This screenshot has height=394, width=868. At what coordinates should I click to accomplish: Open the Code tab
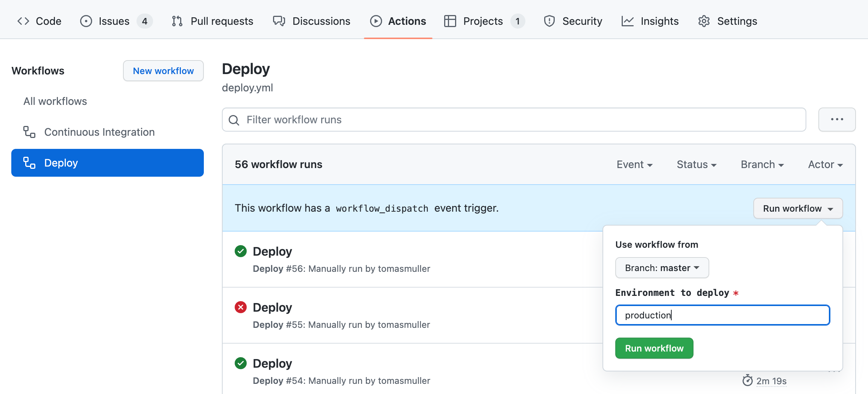(39, 21)
